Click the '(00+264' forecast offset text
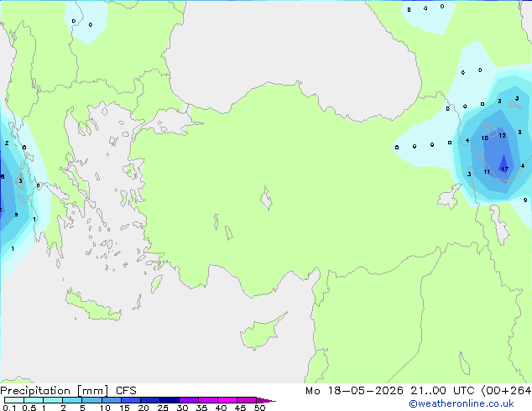This screenshot has height=411, width=532. pos(507,391)
